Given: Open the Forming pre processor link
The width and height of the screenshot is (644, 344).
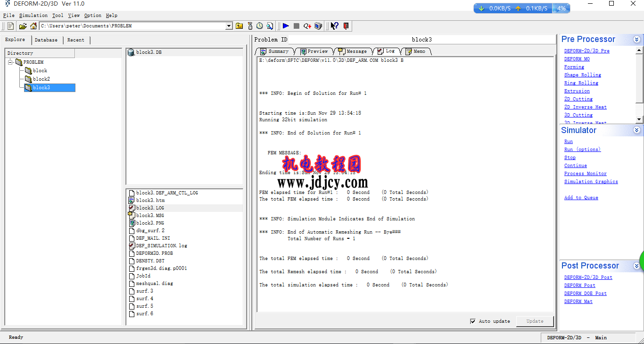Looking at the screenshot, I should (574, 67).
